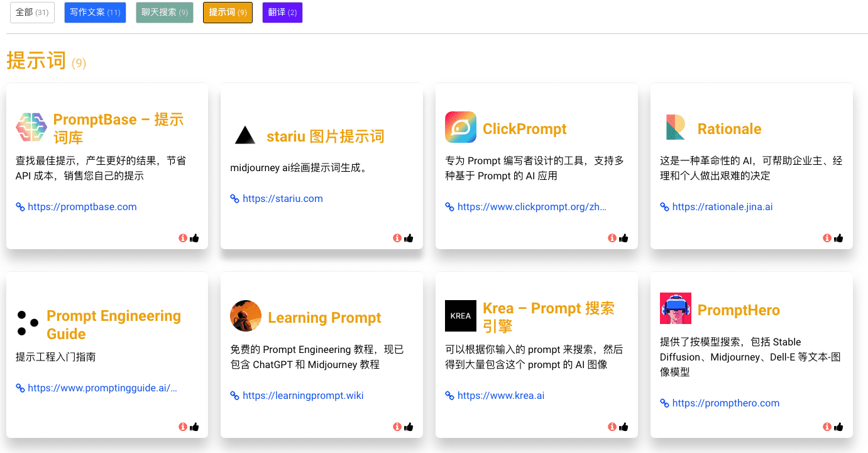The height and width of the screenshot is (453, 868).
Task: Open the 写作文案 (11) category tab
Action: 95,13
